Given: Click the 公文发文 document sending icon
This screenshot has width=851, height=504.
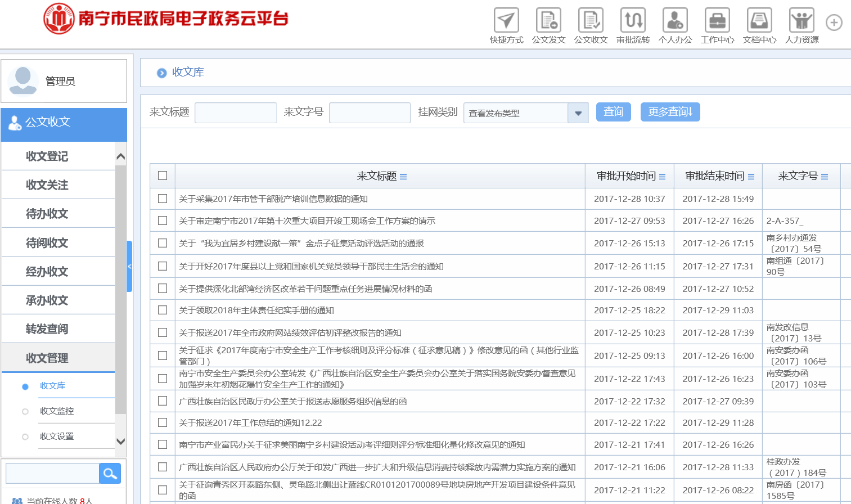Looking at the screenshot, I should coord(548,21).
